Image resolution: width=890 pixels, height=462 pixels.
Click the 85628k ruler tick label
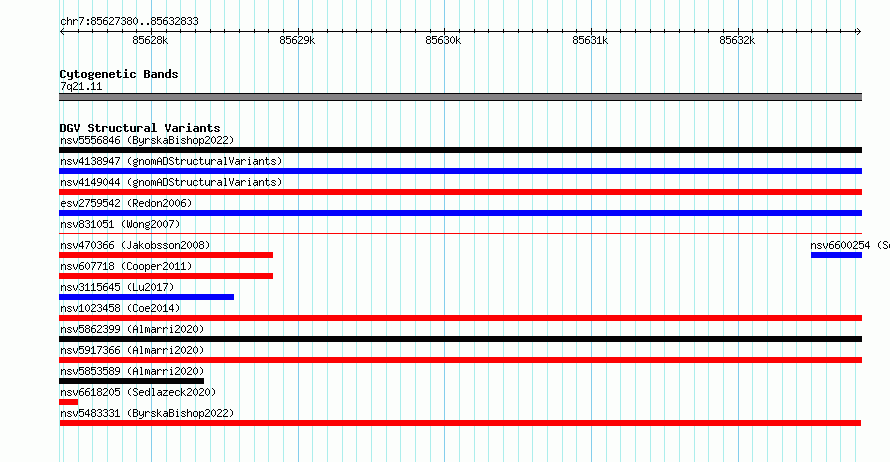point(150,40)
